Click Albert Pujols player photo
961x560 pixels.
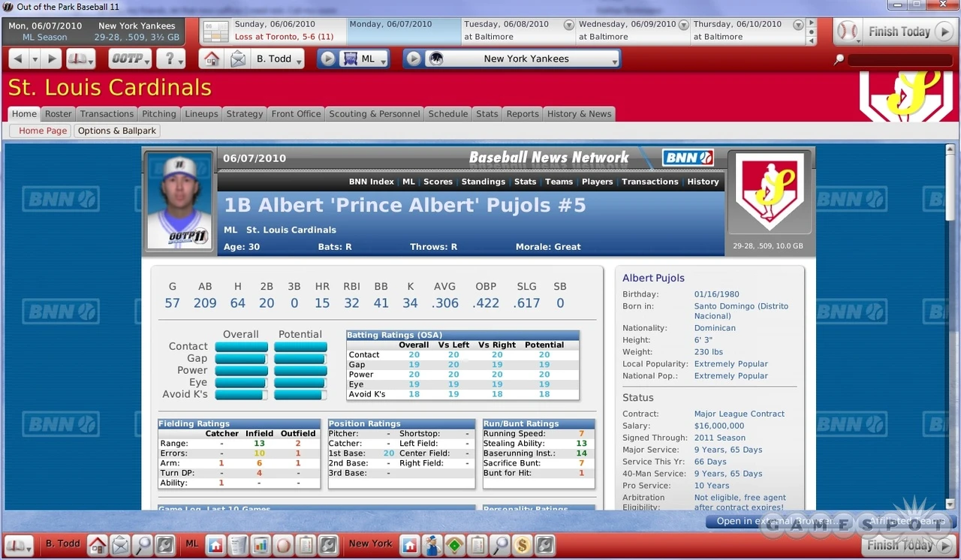click(179, 202)
